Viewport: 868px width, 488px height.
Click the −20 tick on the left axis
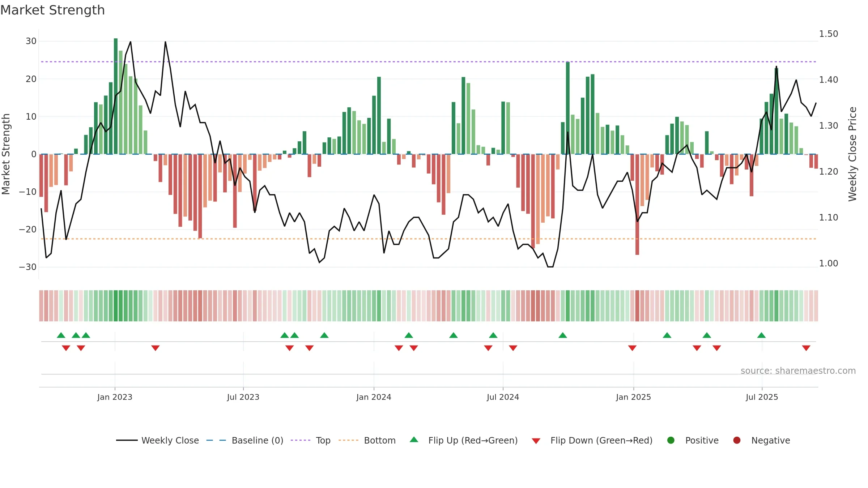pyautogui.click(x=28, y=230)
